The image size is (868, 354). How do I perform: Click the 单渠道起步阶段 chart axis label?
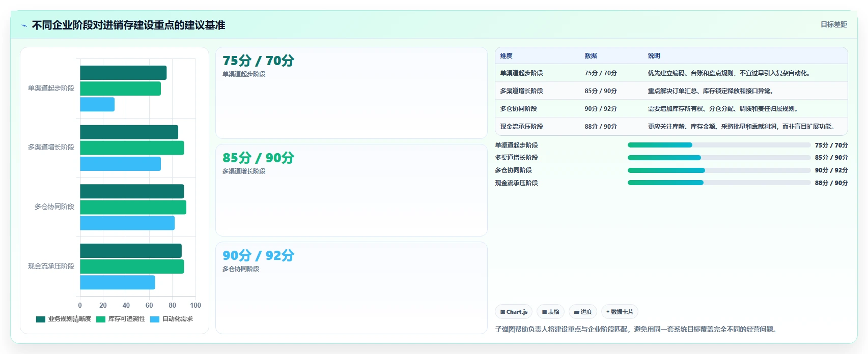[51, 88]
